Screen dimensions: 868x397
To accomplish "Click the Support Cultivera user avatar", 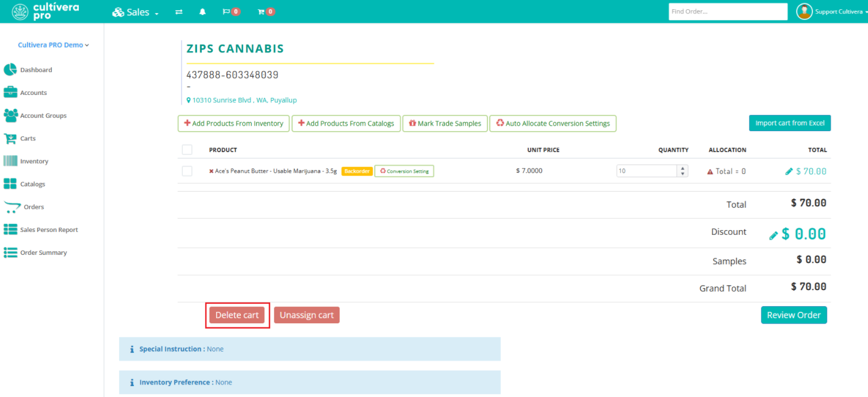I will pos(804,12).
